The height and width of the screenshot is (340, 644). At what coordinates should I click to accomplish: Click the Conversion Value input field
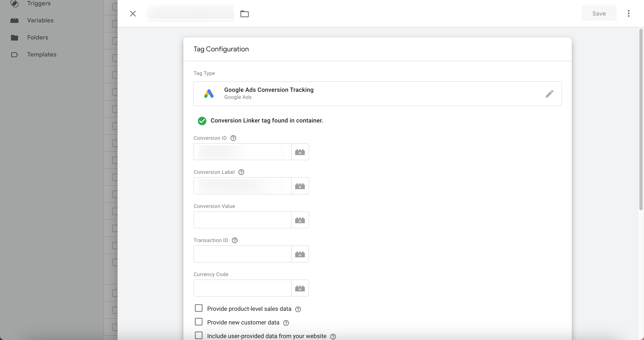point(242,220)
